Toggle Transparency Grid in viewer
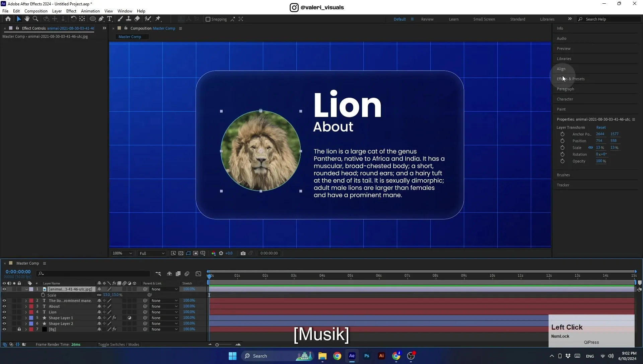 tap(181, 253)
